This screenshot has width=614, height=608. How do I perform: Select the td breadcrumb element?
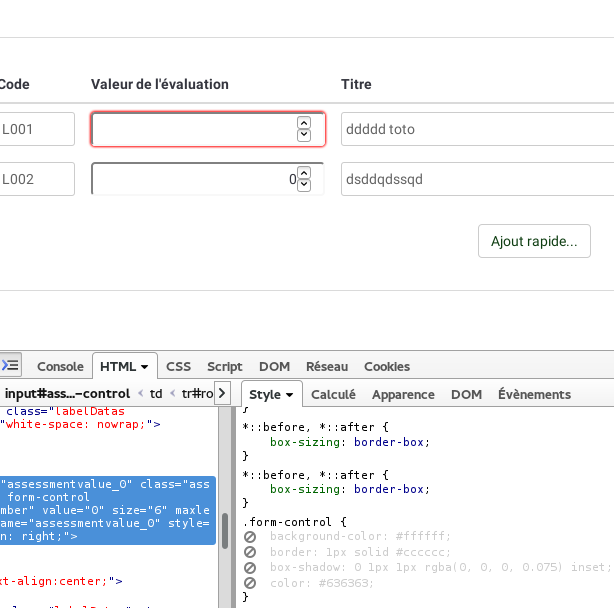156,393
